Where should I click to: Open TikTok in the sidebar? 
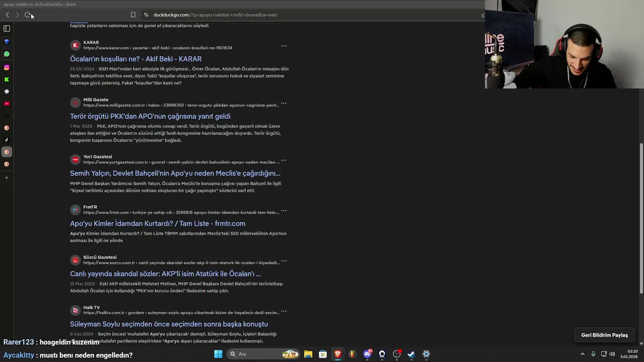click(x=7, y=140)
